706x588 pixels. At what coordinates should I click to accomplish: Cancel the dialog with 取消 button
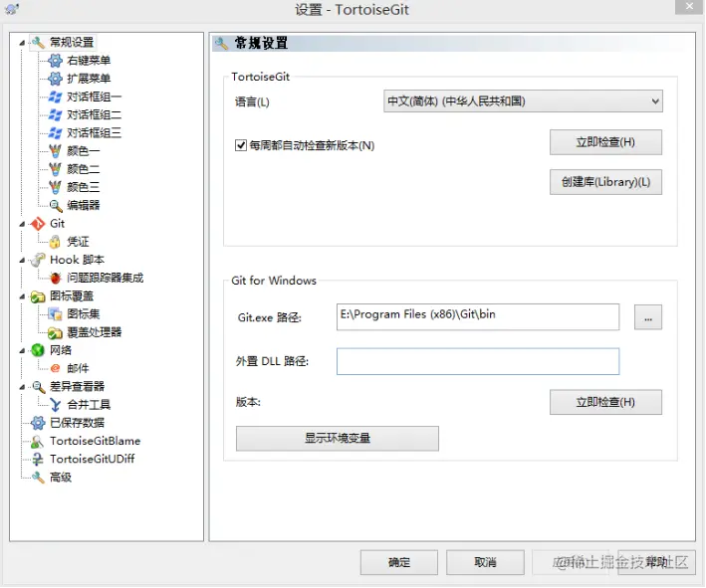(x=485, y=562)
